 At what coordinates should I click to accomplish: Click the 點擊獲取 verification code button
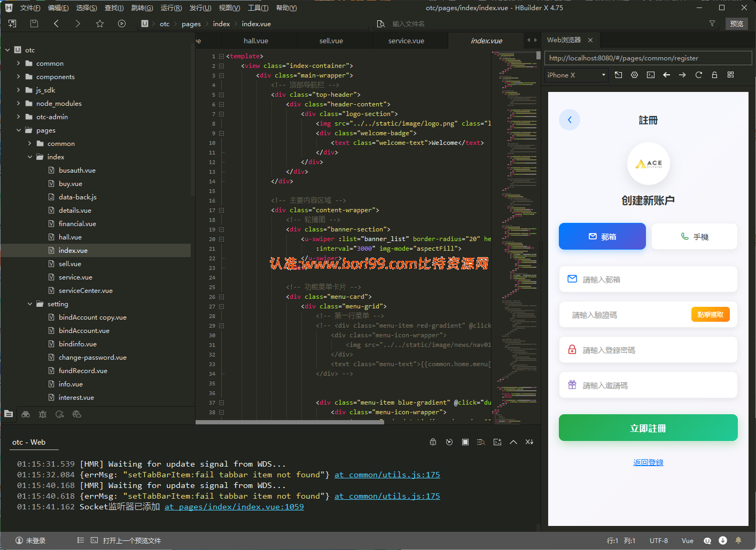point(710,314)
